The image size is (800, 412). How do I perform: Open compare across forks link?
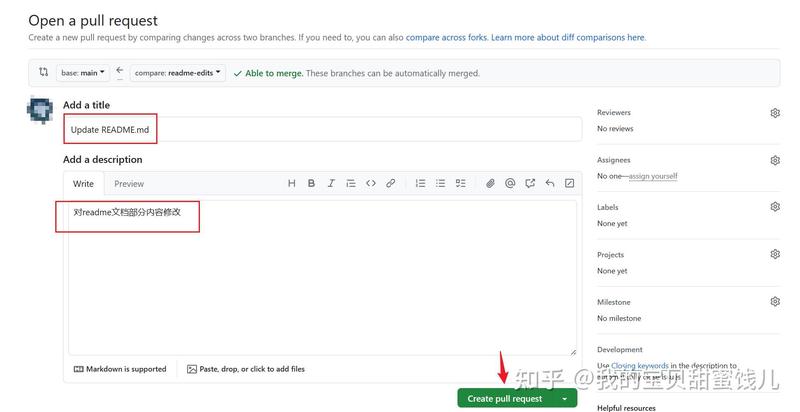tap(446, 37)
